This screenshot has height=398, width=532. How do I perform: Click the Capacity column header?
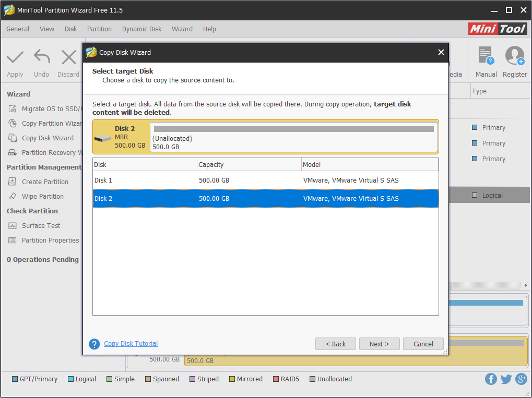(x=249, y=164)
